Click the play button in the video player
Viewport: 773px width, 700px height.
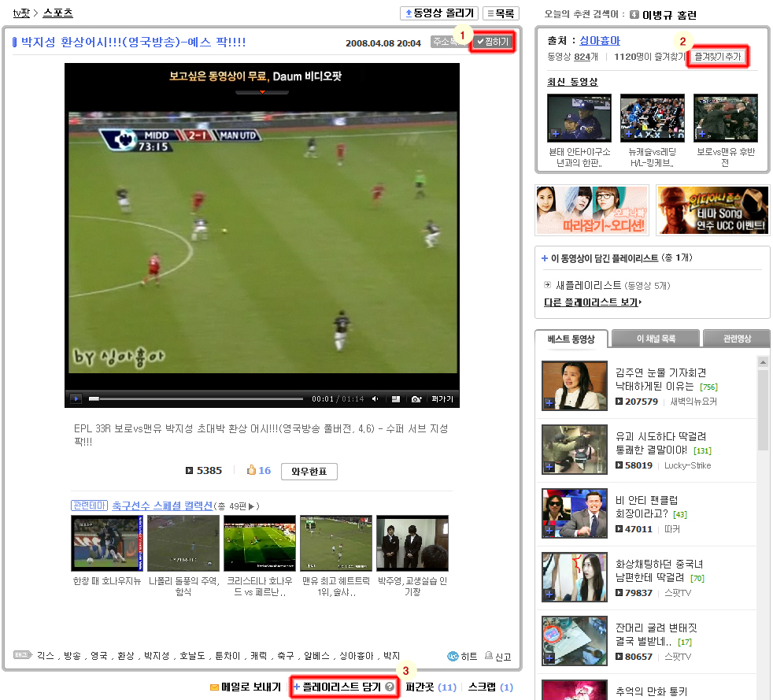pyautogui.click(x=76, y=398)
